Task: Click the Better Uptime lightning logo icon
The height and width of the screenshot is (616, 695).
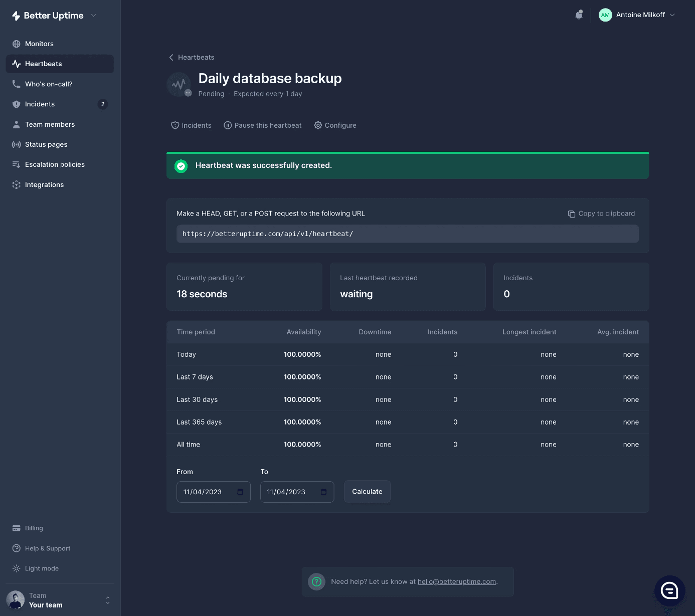Action: 16,16
